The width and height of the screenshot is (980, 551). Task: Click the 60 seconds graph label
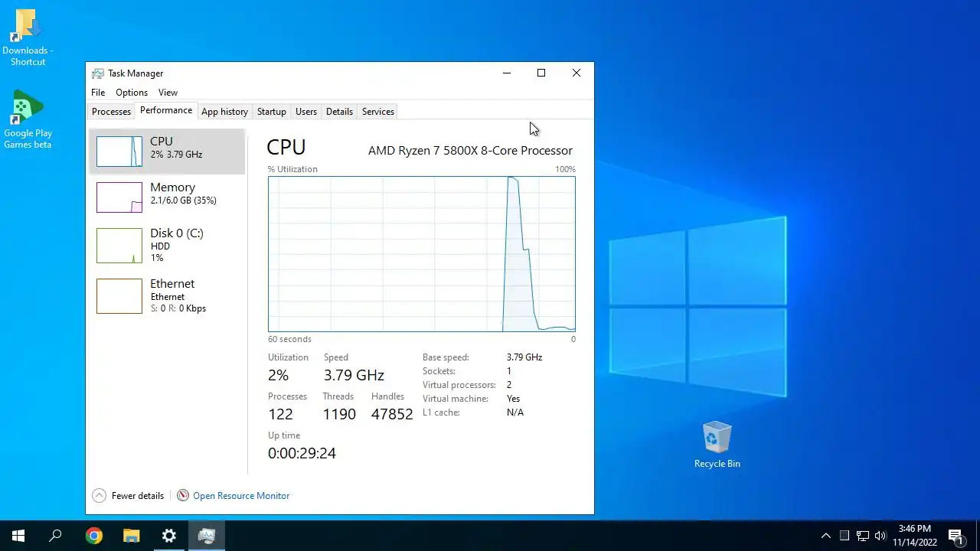tap(289, 339)
